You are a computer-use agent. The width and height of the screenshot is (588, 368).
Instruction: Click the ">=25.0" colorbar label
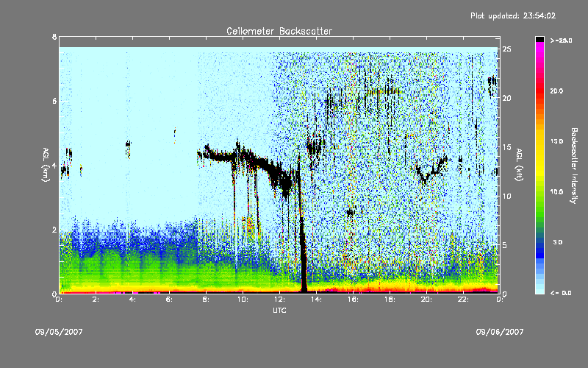coord(561,40)
